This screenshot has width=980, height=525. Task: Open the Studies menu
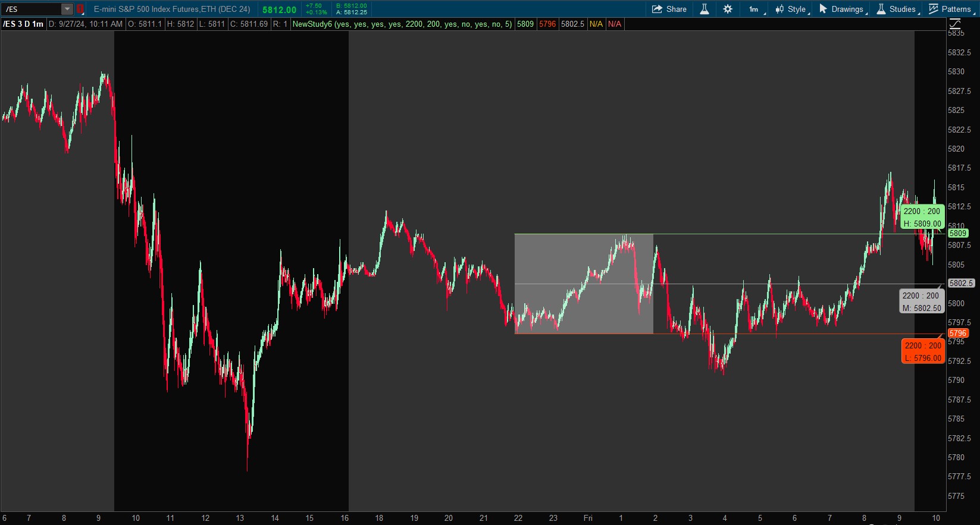902,9
